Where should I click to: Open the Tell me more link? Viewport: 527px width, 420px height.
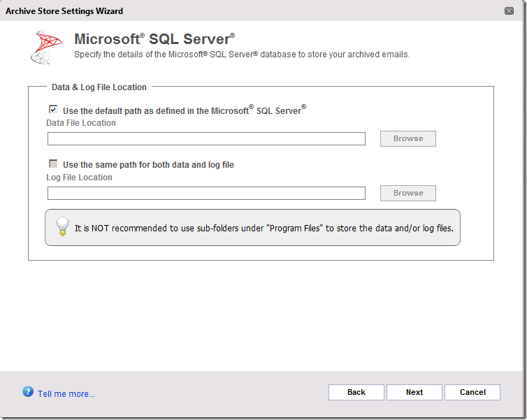[x=66, y=393]
